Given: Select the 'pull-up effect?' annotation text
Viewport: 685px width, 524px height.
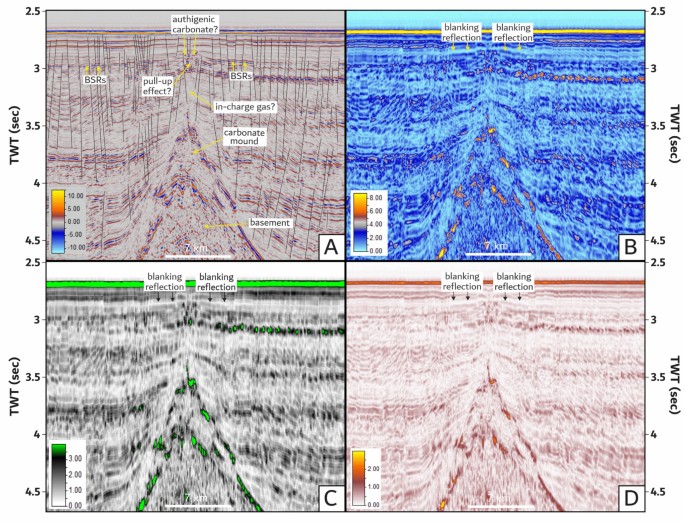Looking at the screenshot, I should [157, 86].
